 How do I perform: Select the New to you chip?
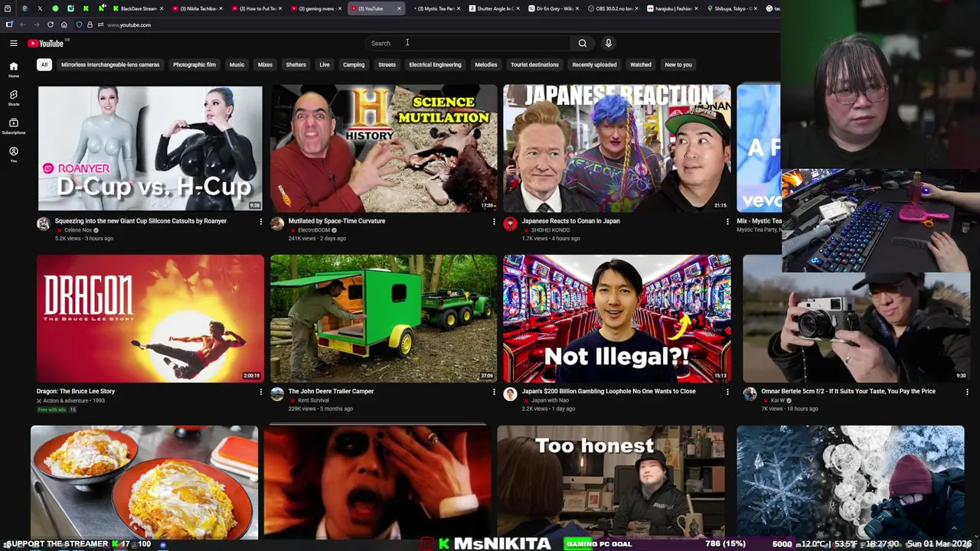click(678, 64)
